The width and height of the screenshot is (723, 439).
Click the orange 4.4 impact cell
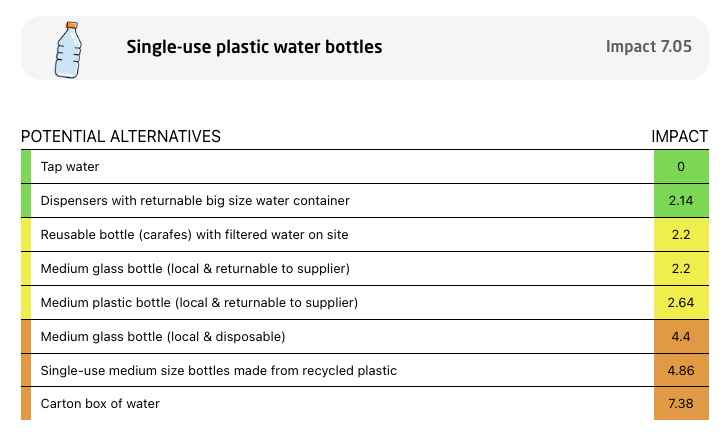point(681,337)
